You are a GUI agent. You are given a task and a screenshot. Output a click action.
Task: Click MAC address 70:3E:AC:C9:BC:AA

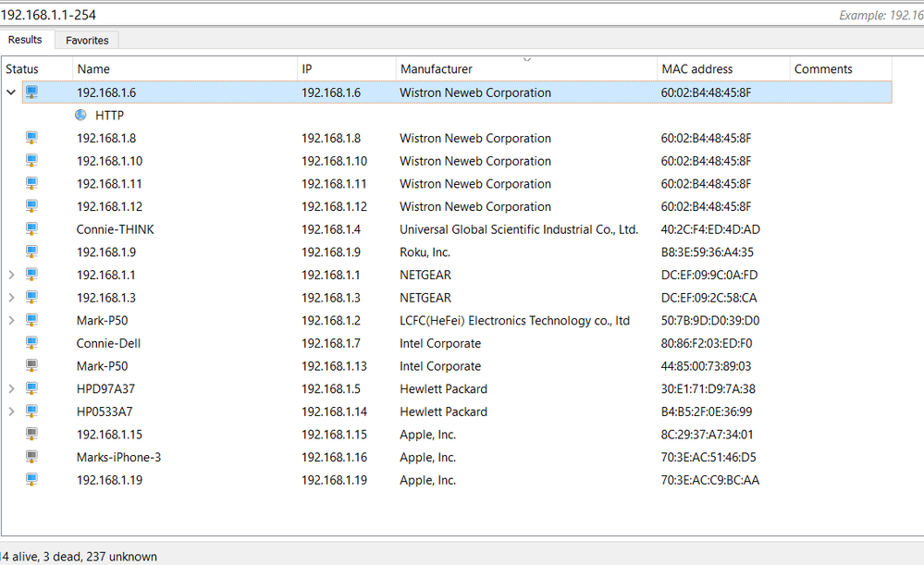click(x=710, y=480)
